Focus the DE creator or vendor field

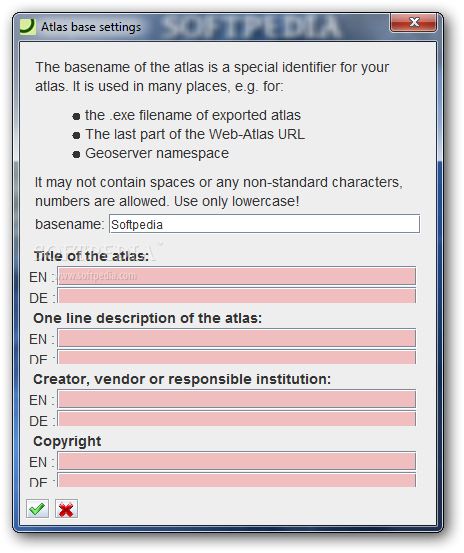pyautogui.click(x=237, y=419)
